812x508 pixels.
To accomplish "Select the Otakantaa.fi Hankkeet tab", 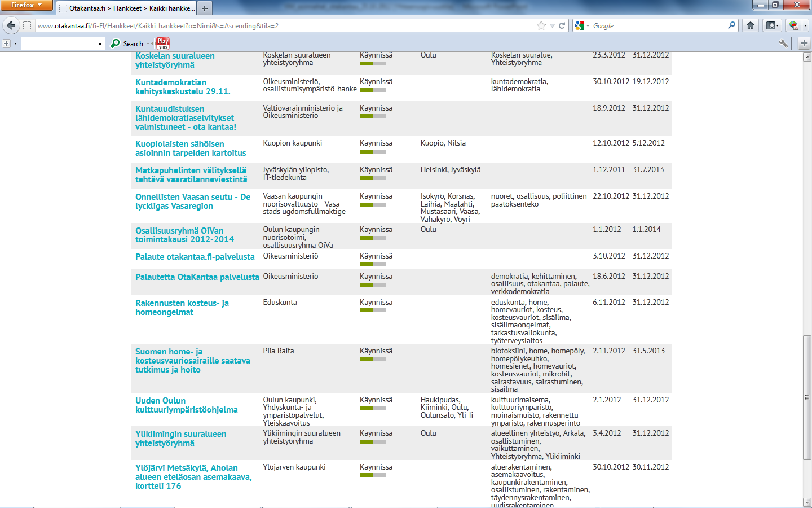I will [126, 8].
